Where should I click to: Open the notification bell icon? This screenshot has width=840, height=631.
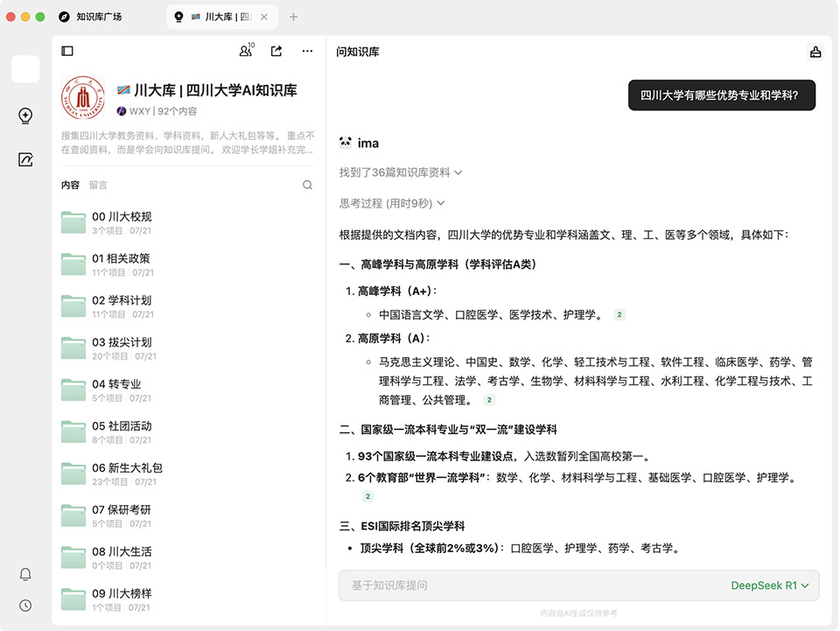pos(25,574)
